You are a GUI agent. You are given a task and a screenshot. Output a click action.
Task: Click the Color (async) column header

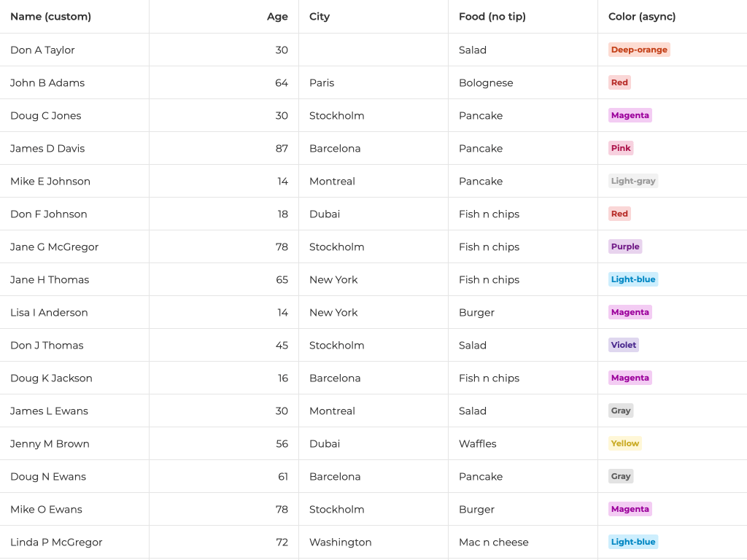click(642, 17)
